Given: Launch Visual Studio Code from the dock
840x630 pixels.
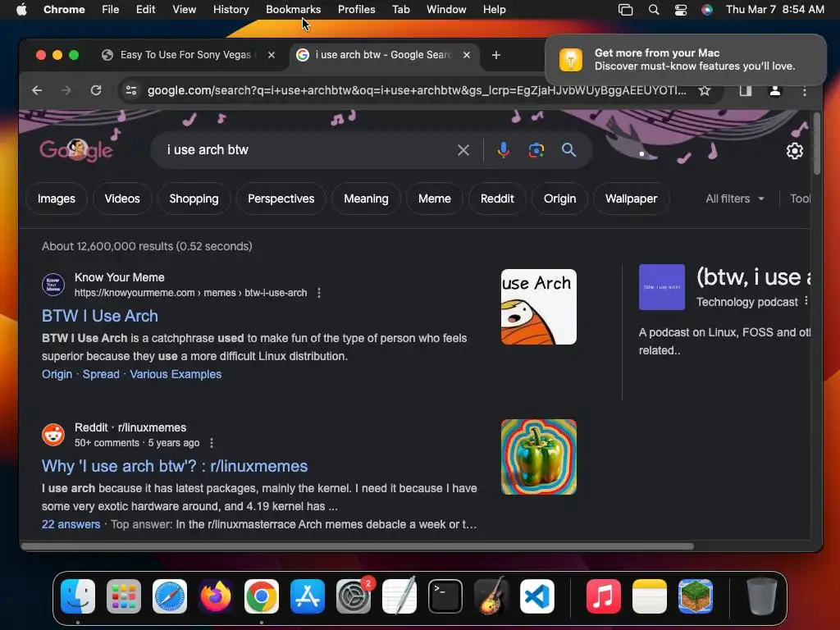Looking at the screenshot, I should coord(537,596).
